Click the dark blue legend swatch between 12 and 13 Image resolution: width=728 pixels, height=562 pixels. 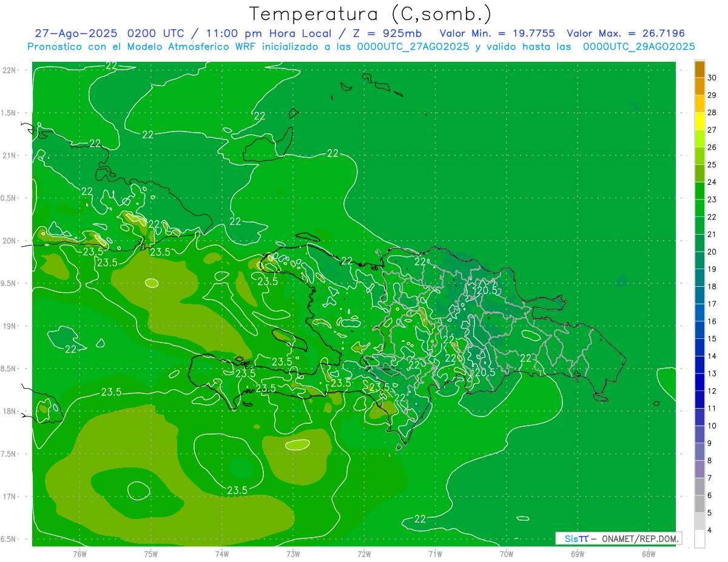pyautogui.click(x=699, y=383)
